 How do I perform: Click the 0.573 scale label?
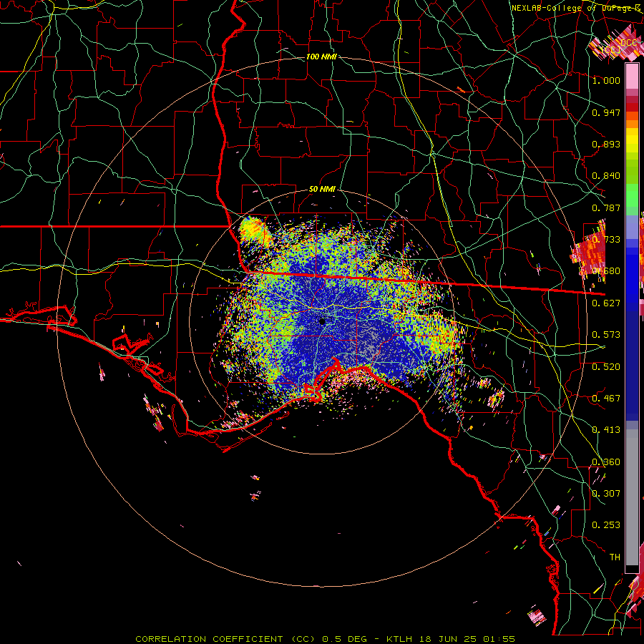click(606, 334)
